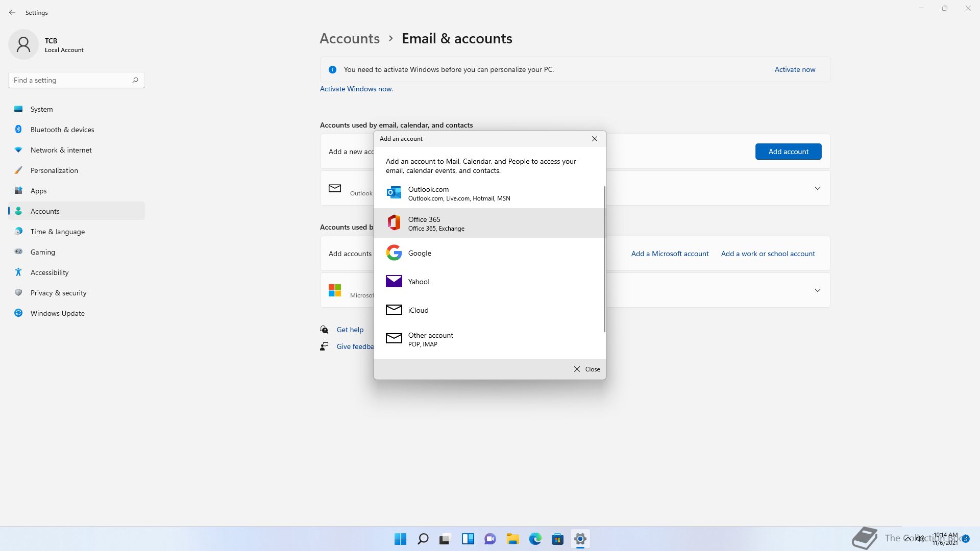Click Add a Microsoft account link
This screenshot has width=980, height=551.
(670, 254)
